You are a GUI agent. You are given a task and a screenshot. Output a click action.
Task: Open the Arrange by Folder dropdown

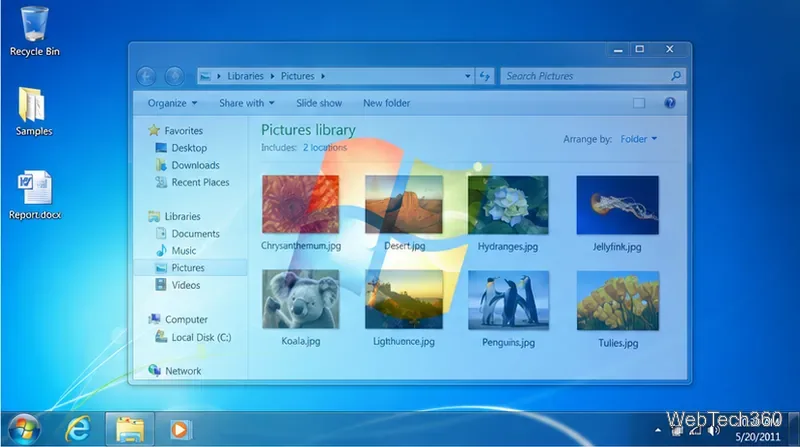(638, 139)
